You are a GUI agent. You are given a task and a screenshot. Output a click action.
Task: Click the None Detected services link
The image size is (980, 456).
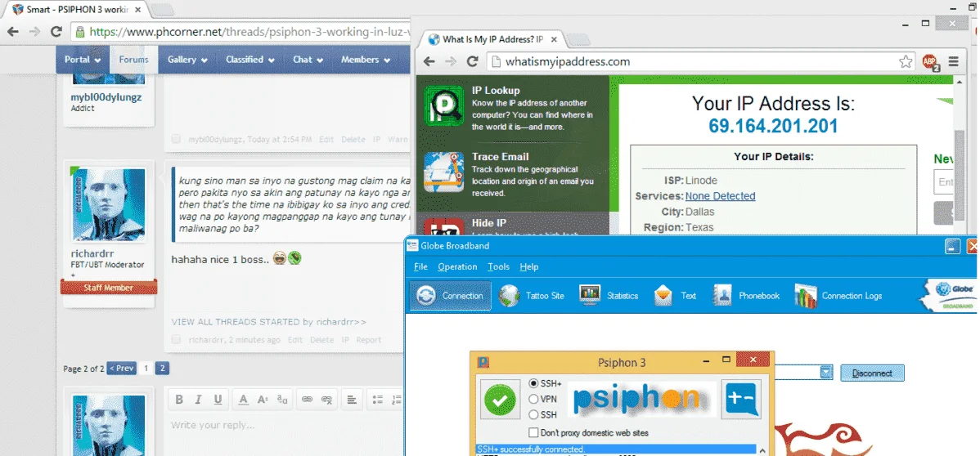click(720, 196)
